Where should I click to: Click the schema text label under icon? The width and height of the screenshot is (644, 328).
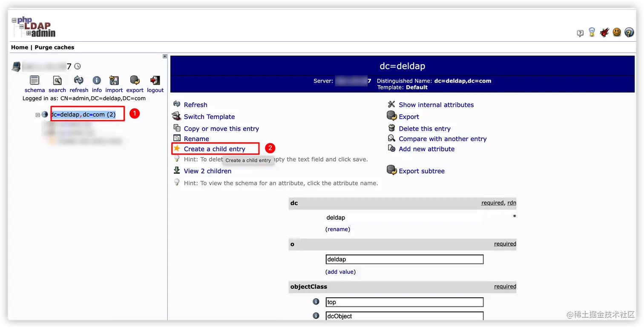tap(34, 90)
